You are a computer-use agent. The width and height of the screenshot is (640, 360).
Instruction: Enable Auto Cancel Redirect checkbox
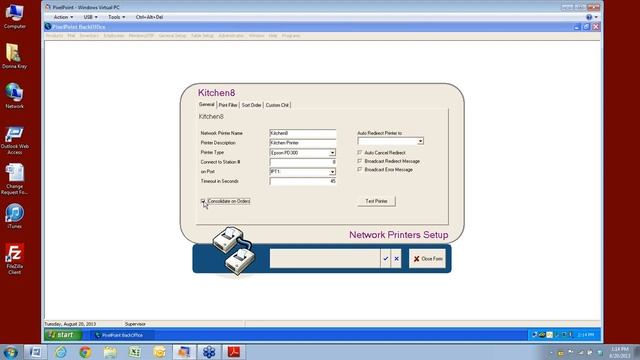[360, 152]
